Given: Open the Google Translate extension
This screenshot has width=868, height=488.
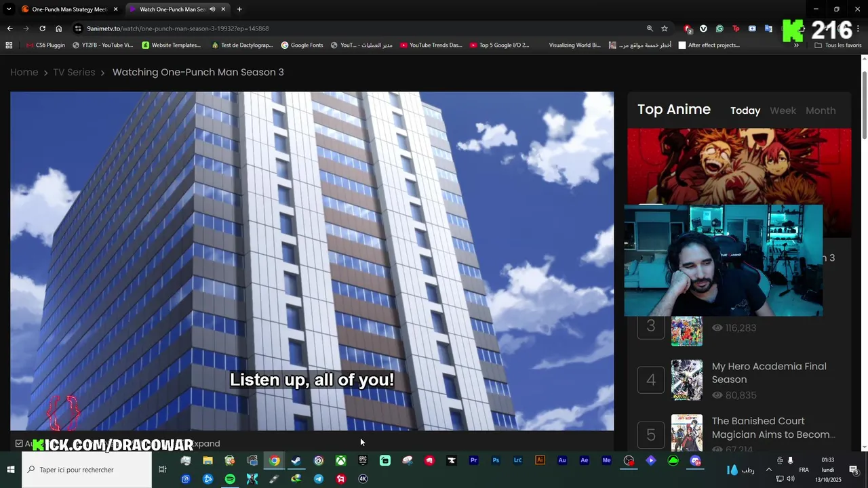Looking at the screenshot, I should pos(768,28).
